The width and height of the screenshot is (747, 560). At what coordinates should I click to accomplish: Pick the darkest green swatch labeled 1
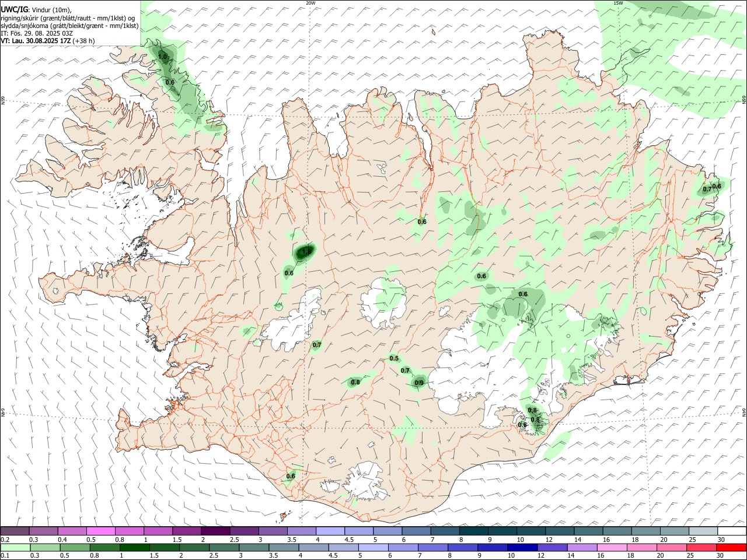click(136, 548)
